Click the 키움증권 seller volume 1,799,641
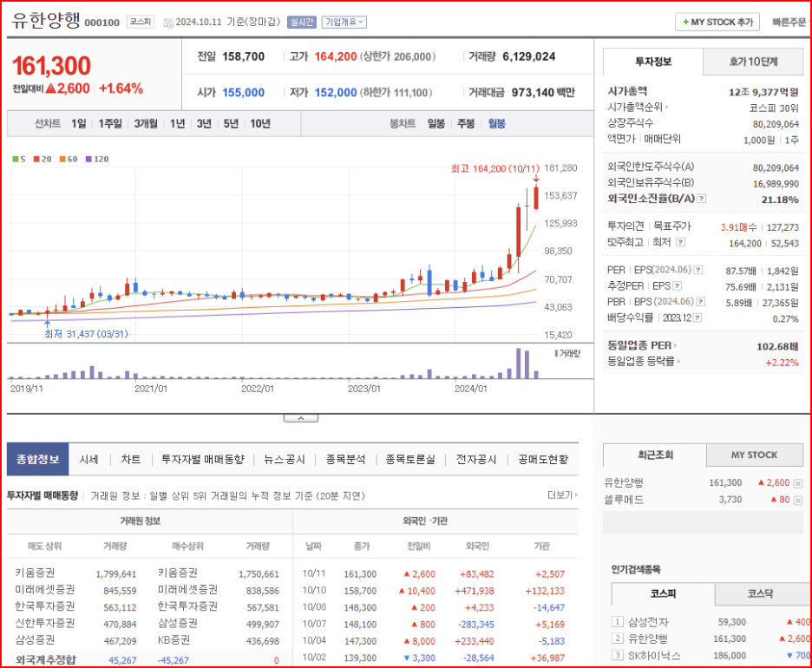812x668 pixels. [116, 574]
